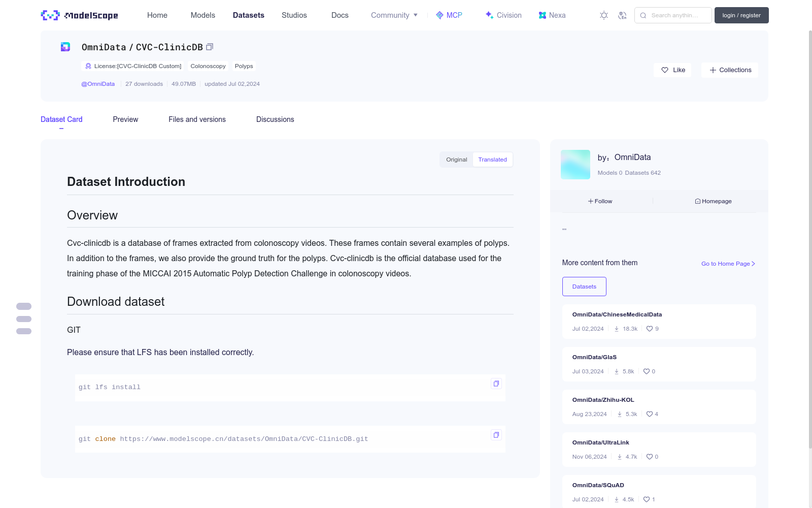
Task: Click the page vertical scrollbar
Action: pyautogui.click(x=810, y=239)
